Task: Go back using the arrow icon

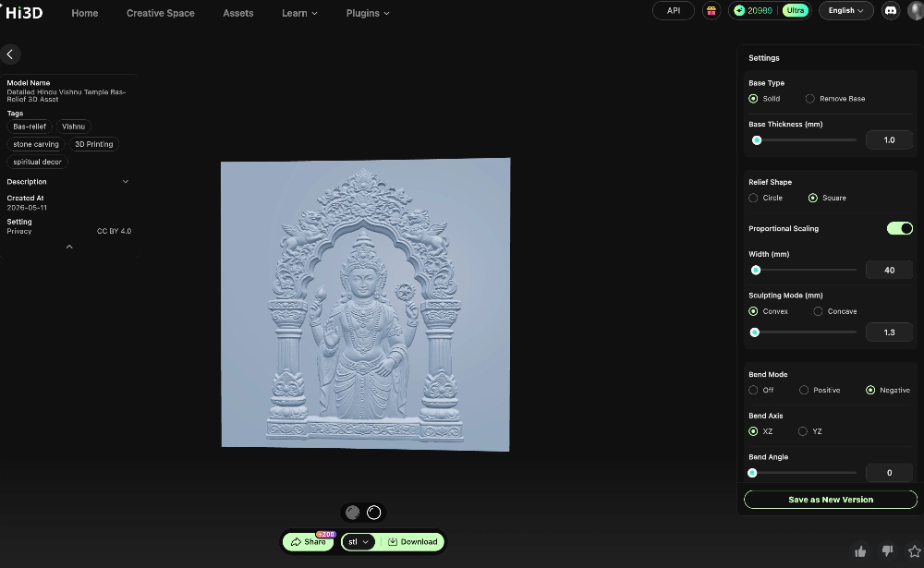Action: pyautogui.click(x=10, y=54)
